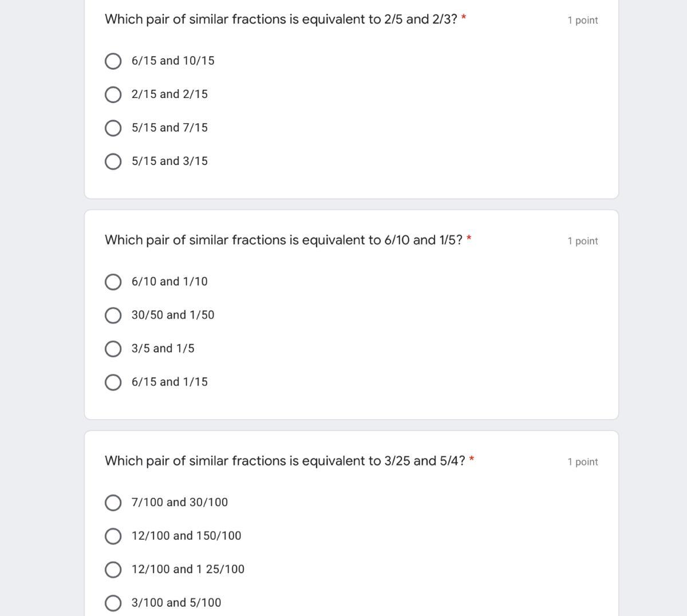This screenshot has height=616, width=687.
Task: Choose the "7/100 and 30/100" option
Action: pyautogui.click(x=113, y=503)
